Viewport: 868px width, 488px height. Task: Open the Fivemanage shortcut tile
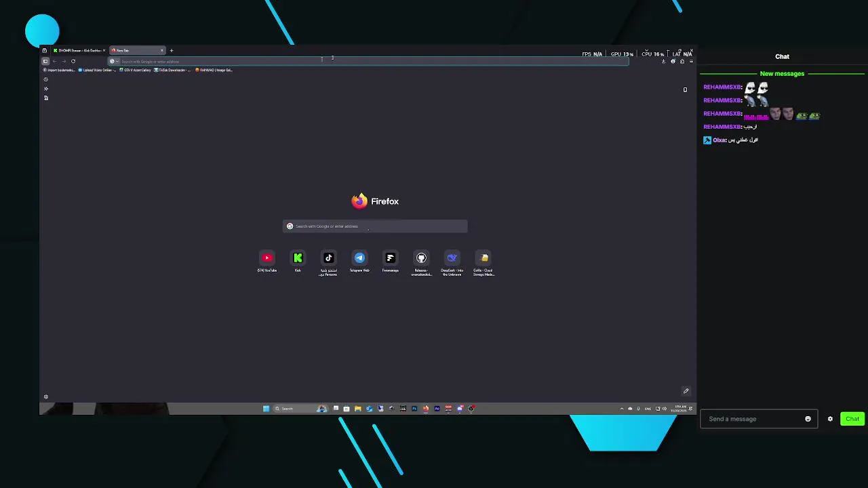(x=391, y=258)
